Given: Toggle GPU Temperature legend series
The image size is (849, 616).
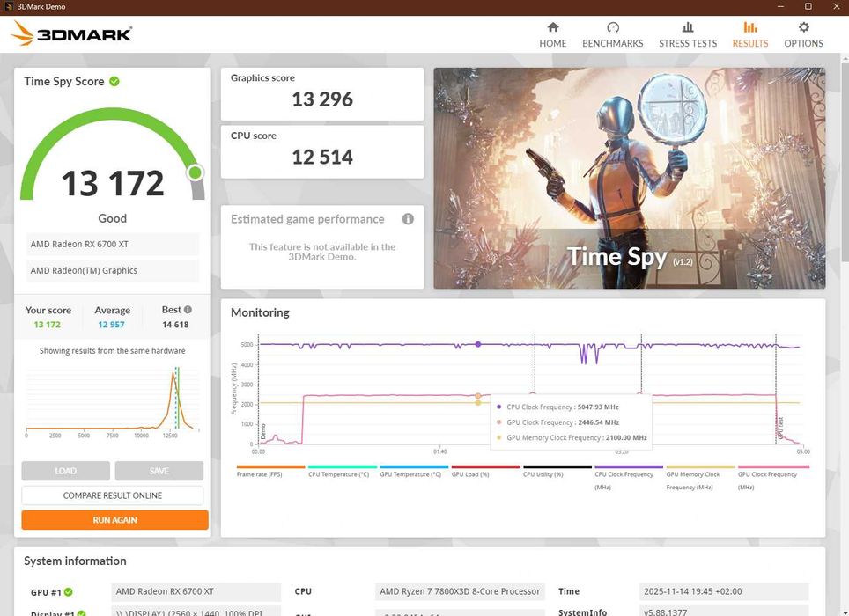Looking at the screenshot, I should 414,471.
